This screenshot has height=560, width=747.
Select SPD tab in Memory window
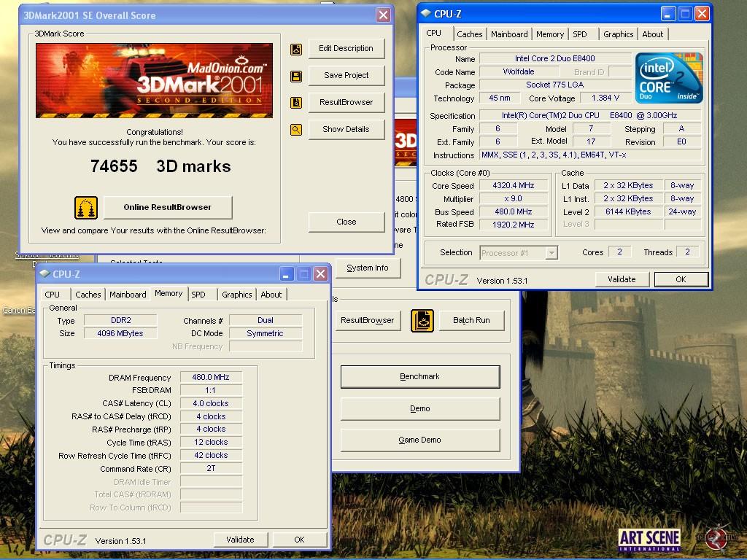point(198,295)
